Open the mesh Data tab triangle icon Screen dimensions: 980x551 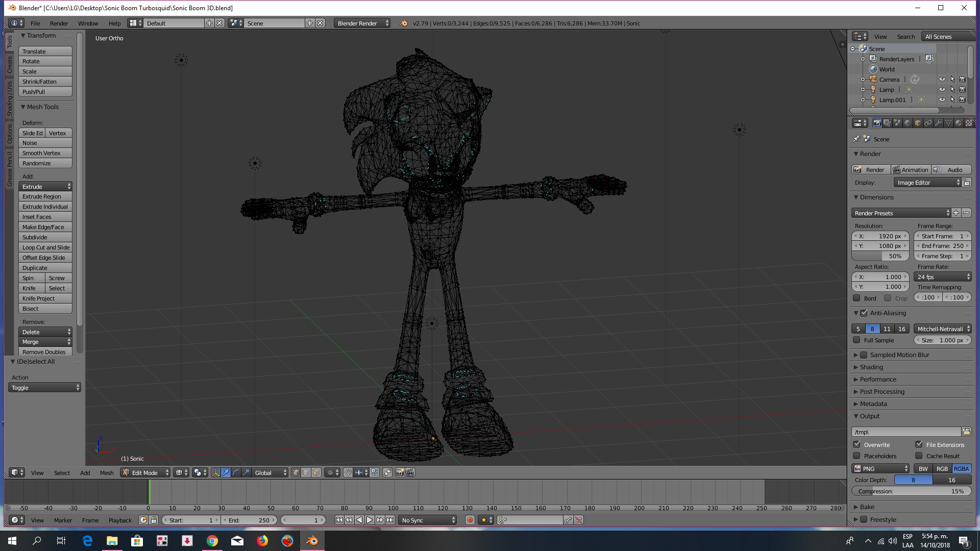[x=948, y=123]
